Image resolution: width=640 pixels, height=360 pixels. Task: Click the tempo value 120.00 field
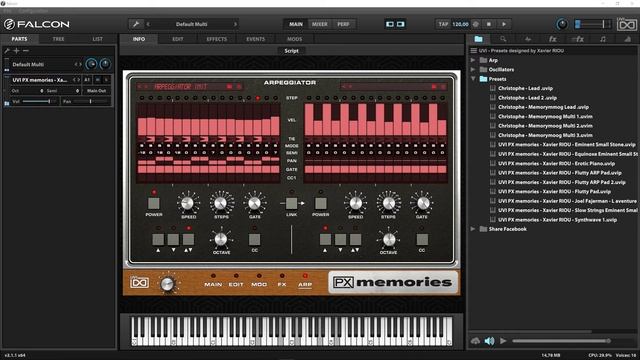[x=460, y=24]
